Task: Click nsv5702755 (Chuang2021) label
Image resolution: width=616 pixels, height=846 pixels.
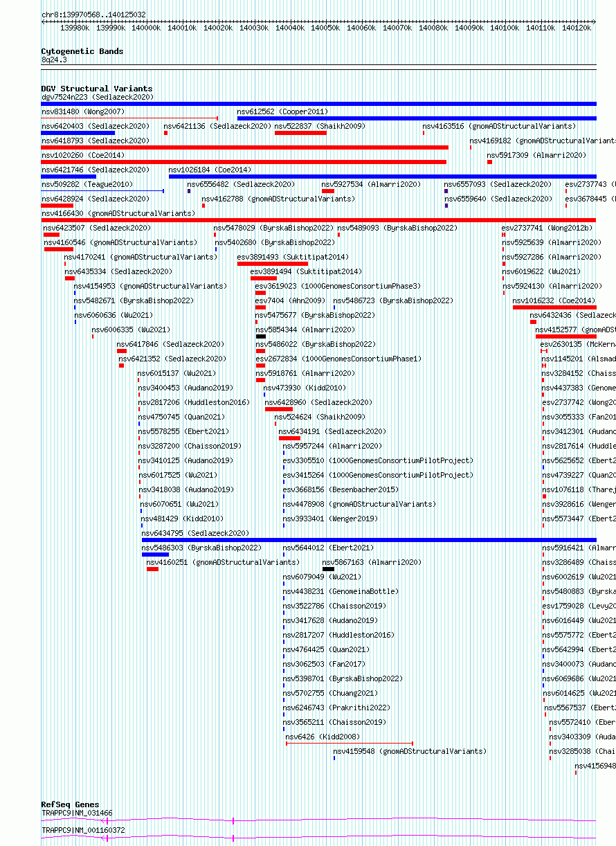Action: 331,693
